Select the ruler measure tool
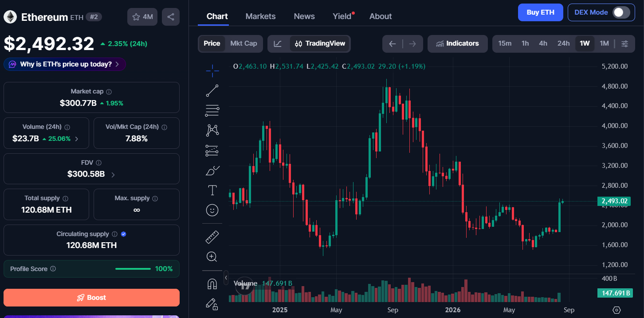Image resolution: width=644 pixels, height=318 pixels. coord(212,237)
